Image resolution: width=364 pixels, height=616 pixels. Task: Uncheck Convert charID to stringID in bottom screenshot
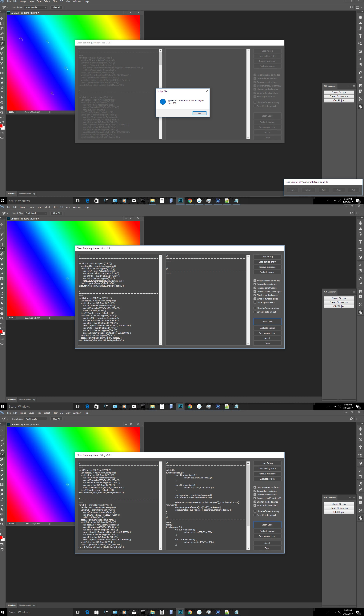click(x=255, y=498)
